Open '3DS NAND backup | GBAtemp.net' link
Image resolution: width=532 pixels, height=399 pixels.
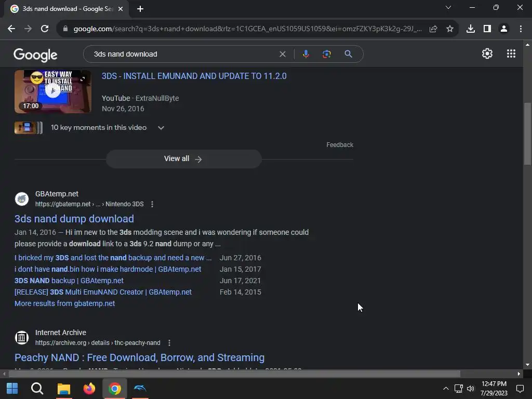point(69,281)
